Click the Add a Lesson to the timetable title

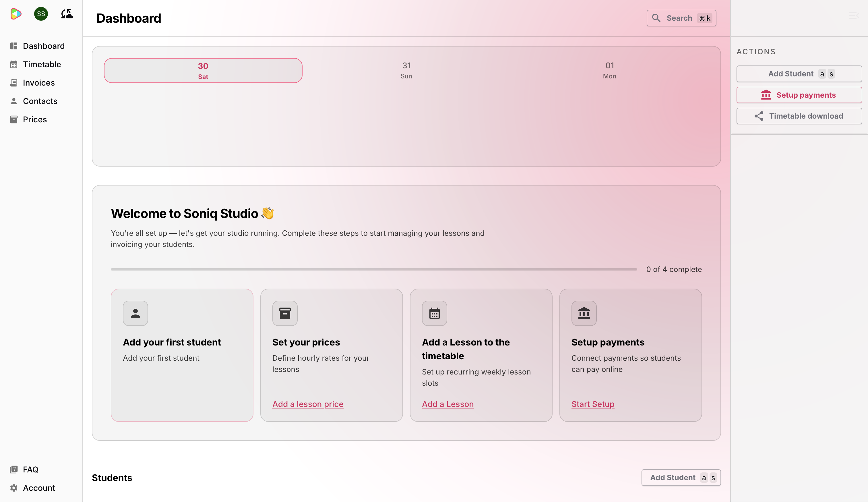coord(466,349)
